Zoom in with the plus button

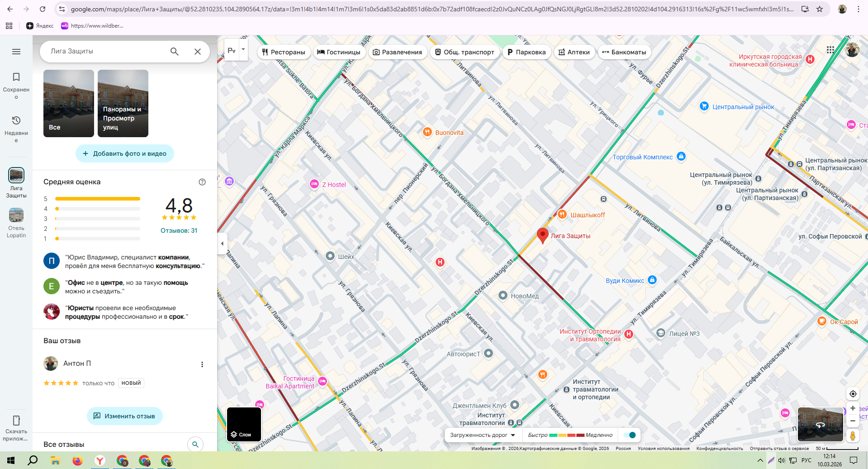coord(853,408)
